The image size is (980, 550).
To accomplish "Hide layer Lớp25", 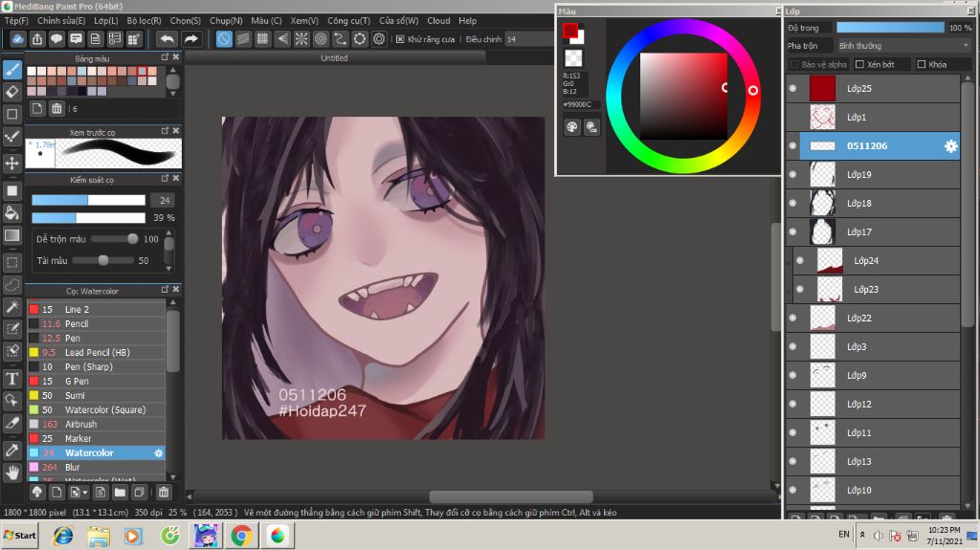I will click(792, 88).
